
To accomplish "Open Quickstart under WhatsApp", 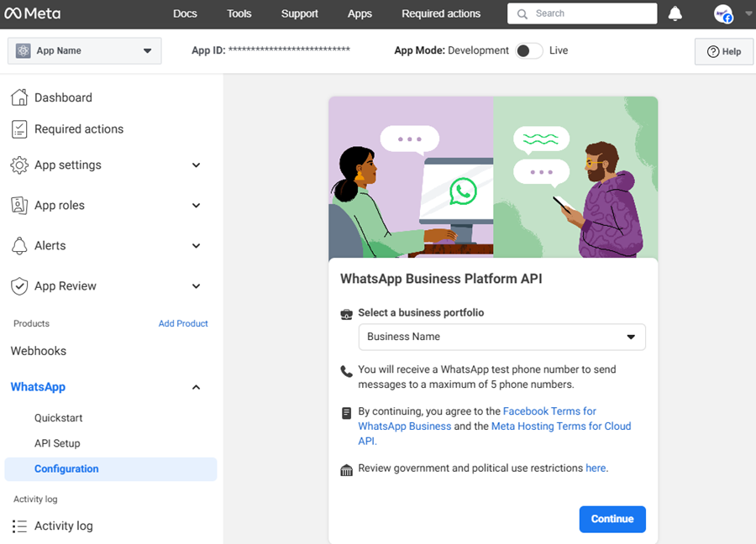I will click(x=58, y=418).
